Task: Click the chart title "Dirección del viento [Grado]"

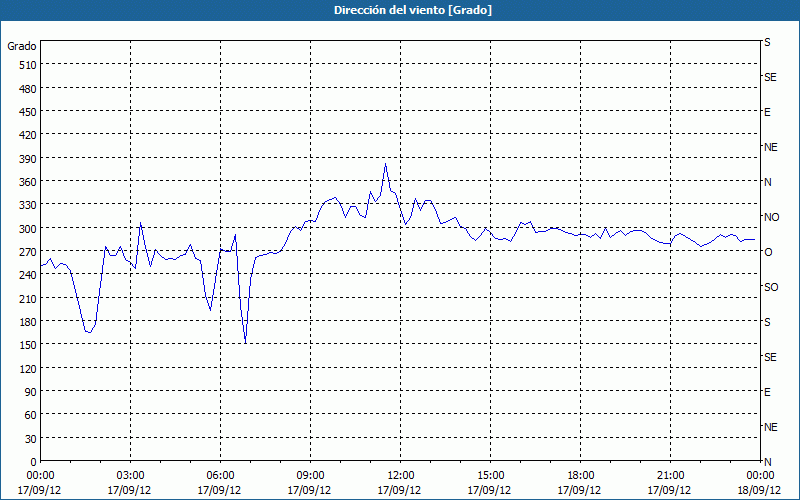Action: pyautogui.click(x=413, y=10)
